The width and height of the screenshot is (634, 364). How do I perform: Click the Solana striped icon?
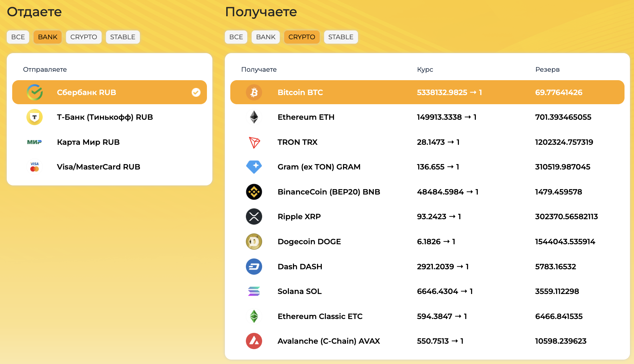coord(254,291)
